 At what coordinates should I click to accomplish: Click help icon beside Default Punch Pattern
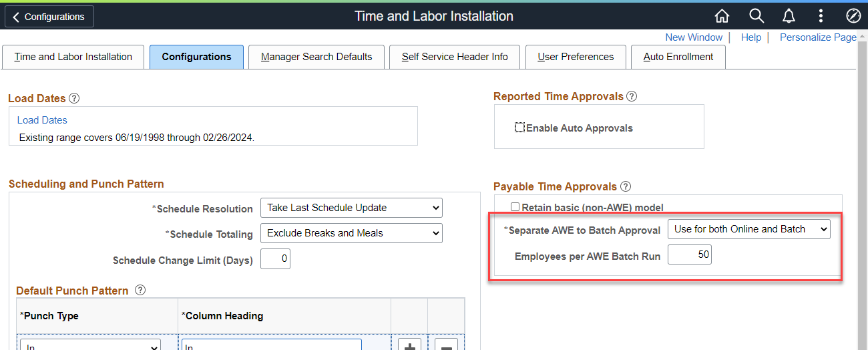pyautogui.click(x=140, y=291)
